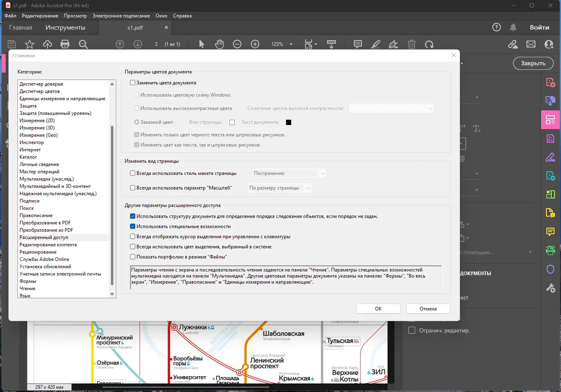The width and height of the screenshot is (561, 392).
Task: Open the "Постранично" layout dropdown
Action: 289,173
